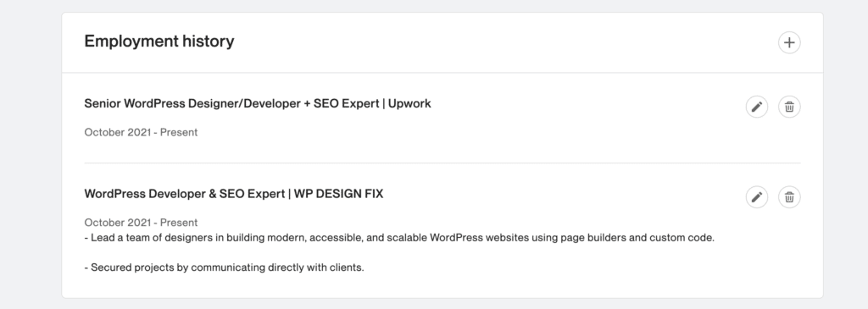Delete the WP DESIGN FIX entry
Viewport: 868px width, 309px height.
(x=789, y=196)
